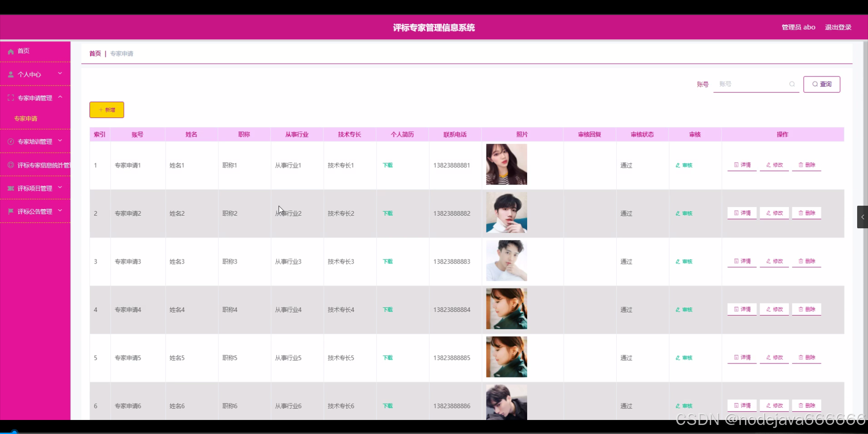Click 下载 resume link for 姓名3

coord(388,262)
